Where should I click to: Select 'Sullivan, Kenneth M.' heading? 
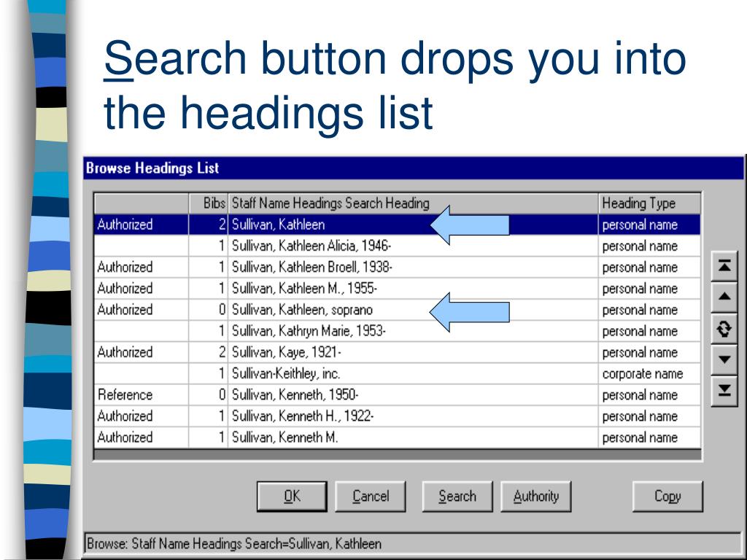point(398,437)
